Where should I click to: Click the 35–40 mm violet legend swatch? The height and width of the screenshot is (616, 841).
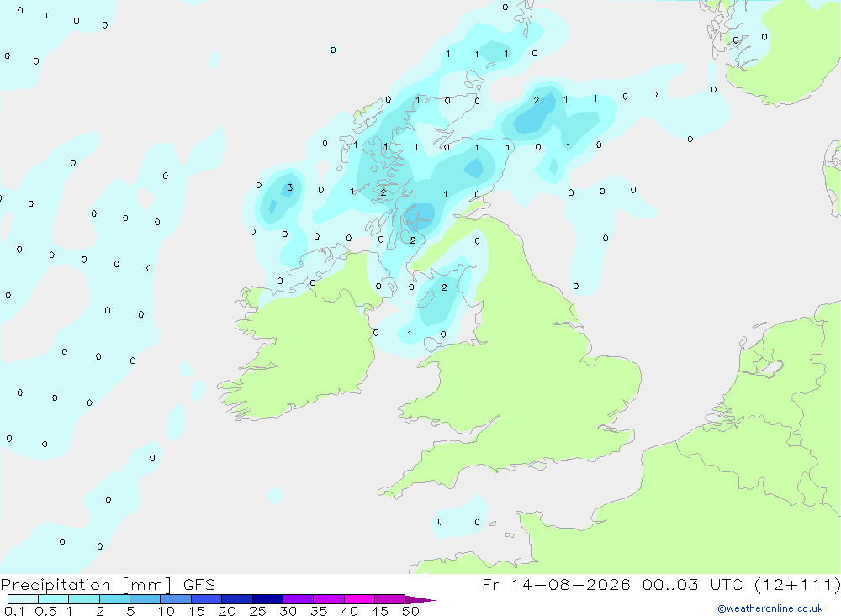point(329,599)
